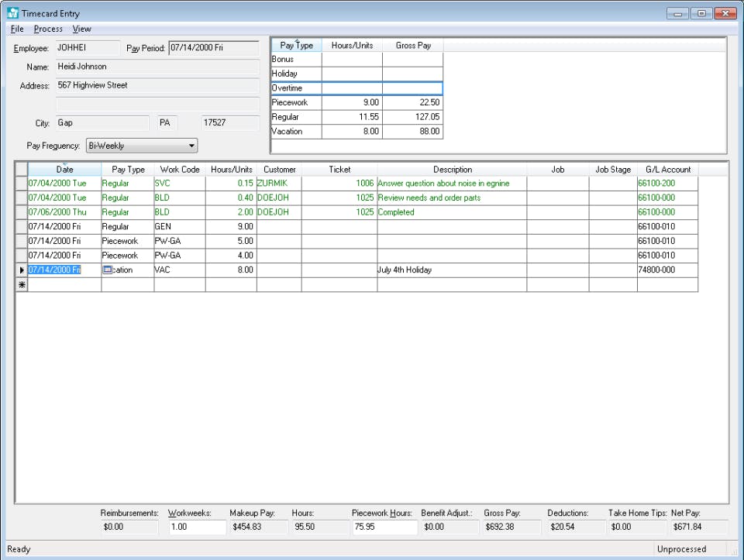Click the Employee ID field JOHHEI
Viewport: 744px width, 560px height.
coord(87,48)
